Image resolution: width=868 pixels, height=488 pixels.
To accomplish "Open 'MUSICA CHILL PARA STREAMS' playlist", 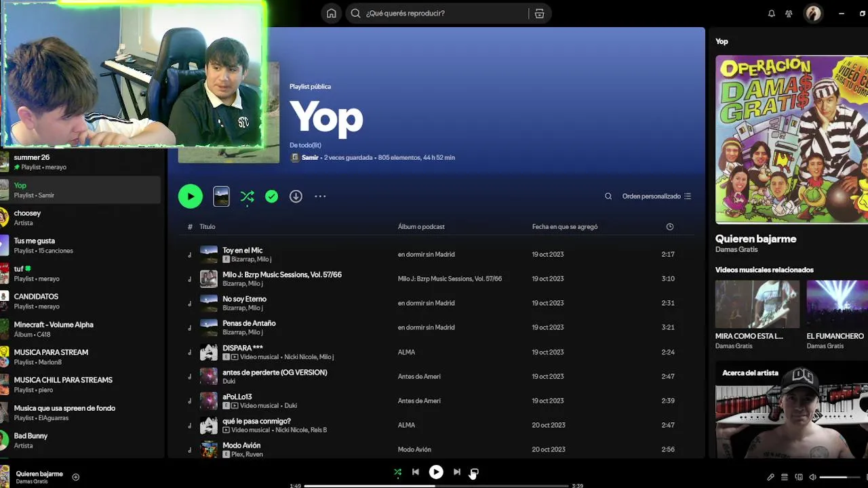I will (x=81, y=385).
